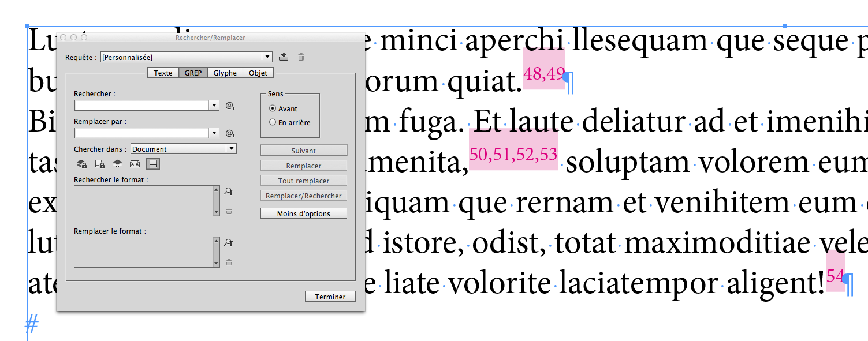Click the pink footnote reference 50,51,52,53

click(513, 154)
